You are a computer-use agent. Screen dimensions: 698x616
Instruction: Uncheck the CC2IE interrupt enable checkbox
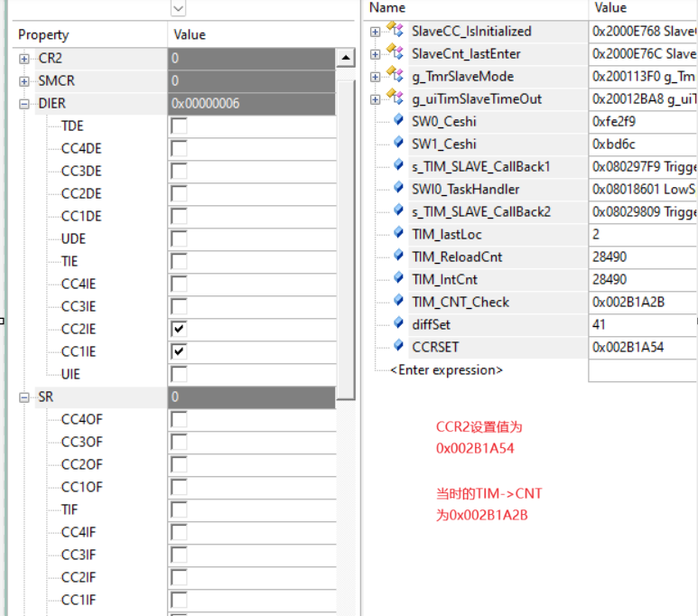click(179, 329)
